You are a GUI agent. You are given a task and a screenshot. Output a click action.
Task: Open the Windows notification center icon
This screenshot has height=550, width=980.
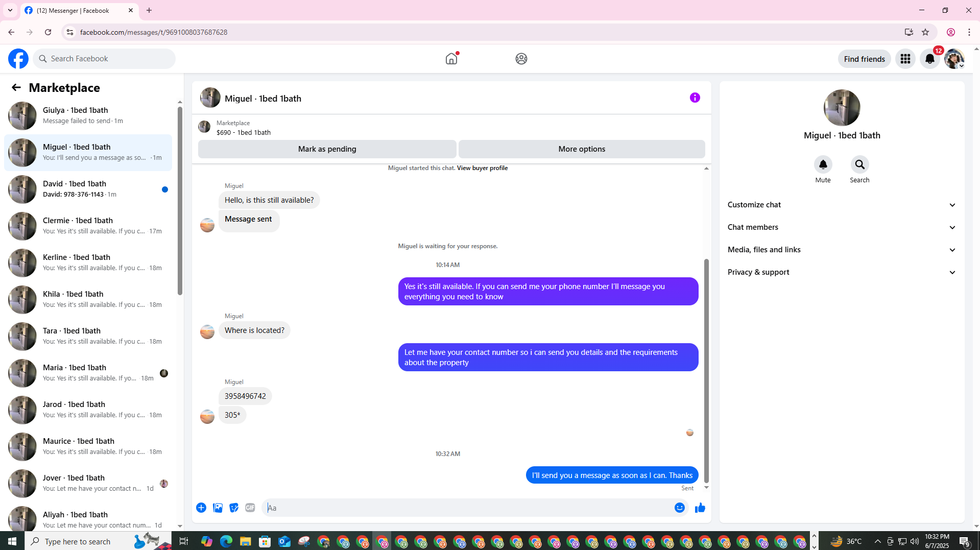[964, 541]
